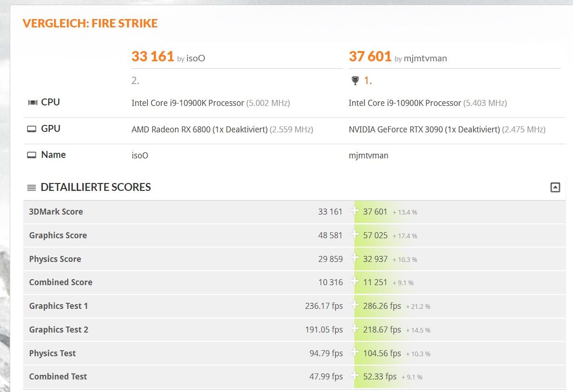Click mjmtvman's Intel Core i9-10900K 5.403 MHz
The width and height of the screenshot is (573, 392).
click(x=428, y=103)
